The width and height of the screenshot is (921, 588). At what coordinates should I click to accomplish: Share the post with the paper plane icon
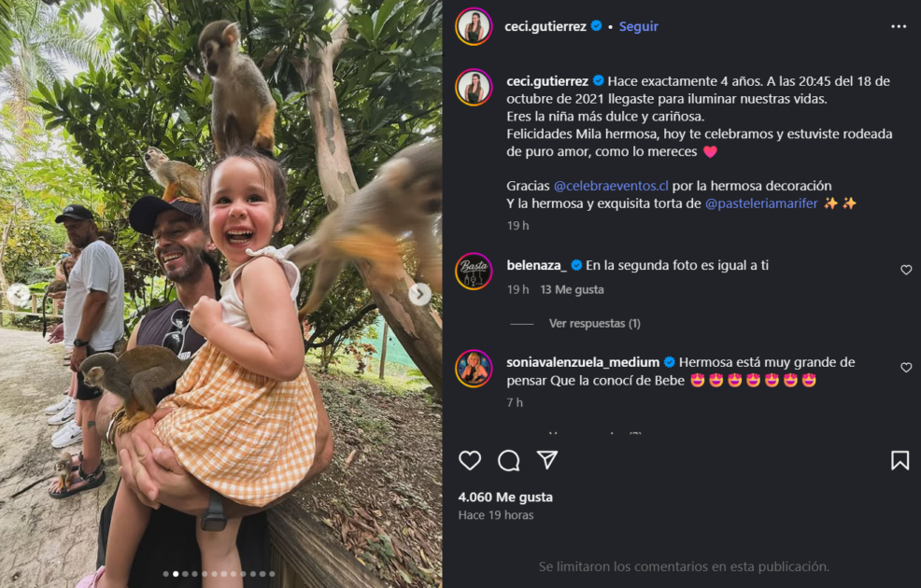click(x=547, y=460)
